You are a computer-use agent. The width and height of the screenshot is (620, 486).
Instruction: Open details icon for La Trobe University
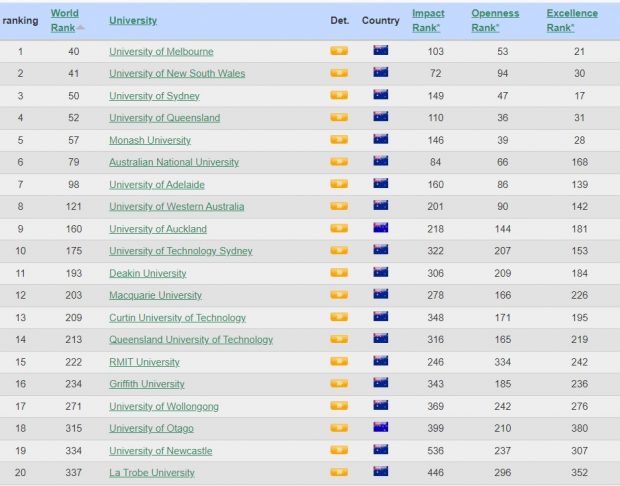point(339,472)
